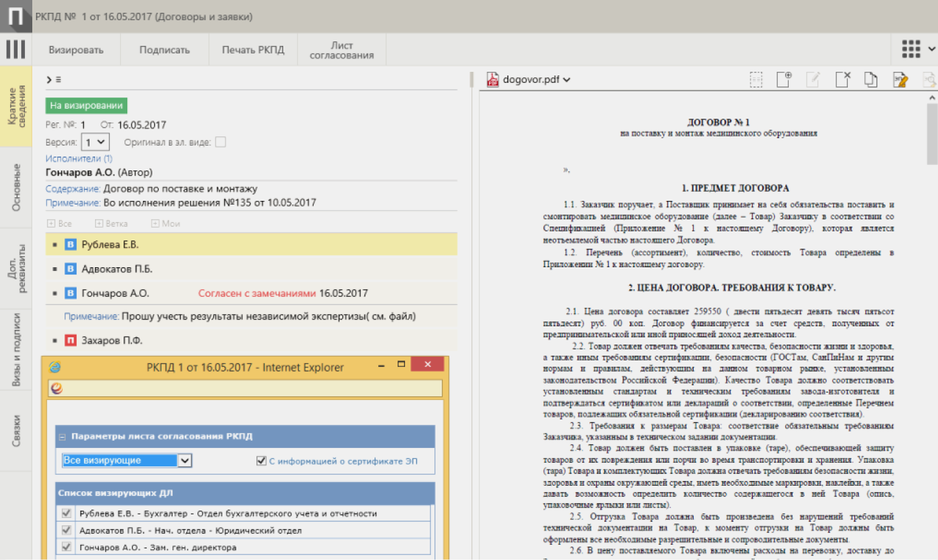Switch to the 'Основные' side tab
The height and width of the screenshot is (560, 938).
tap(16, 187)
